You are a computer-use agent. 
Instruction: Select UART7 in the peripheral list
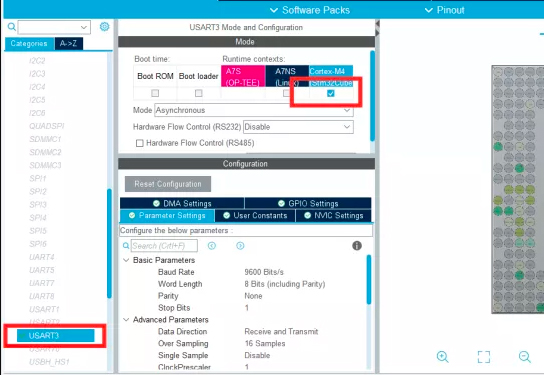(42, 283)
